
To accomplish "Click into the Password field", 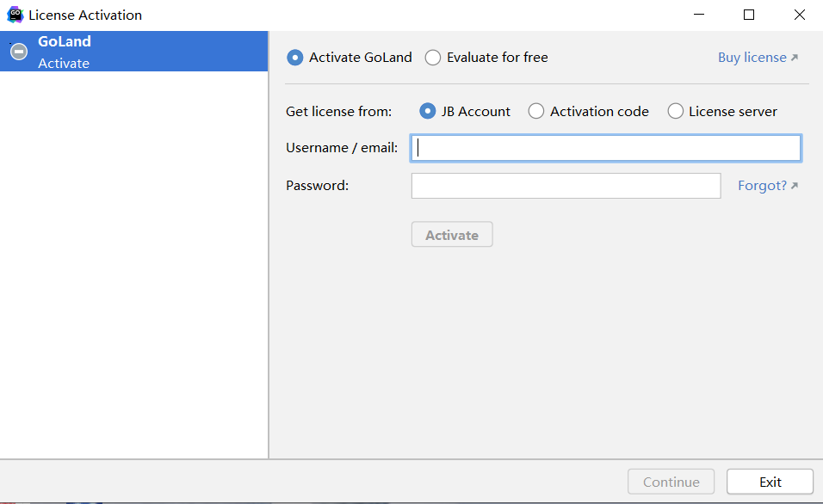I will (x=566, y=186).
